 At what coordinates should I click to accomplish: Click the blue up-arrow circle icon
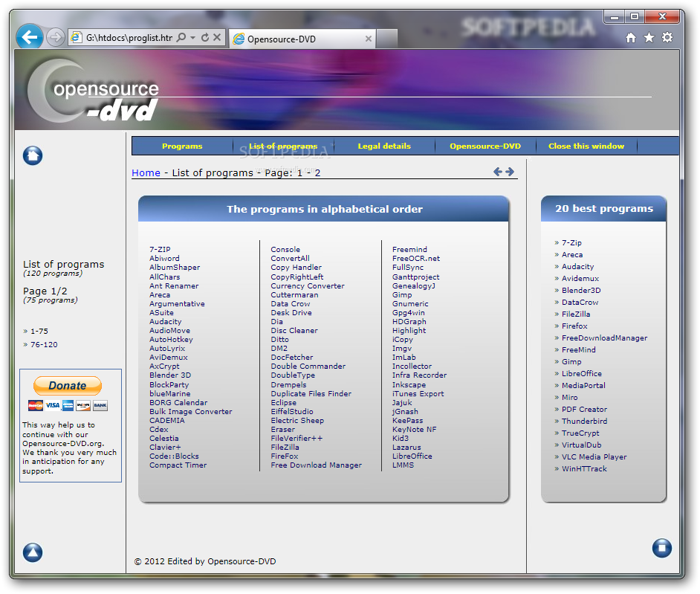(33, 552)
